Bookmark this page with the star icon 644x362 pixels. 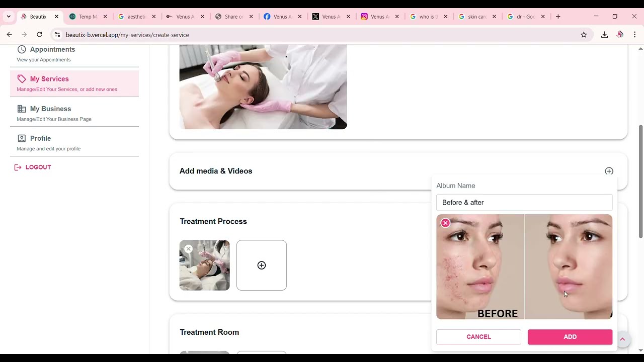584,35
